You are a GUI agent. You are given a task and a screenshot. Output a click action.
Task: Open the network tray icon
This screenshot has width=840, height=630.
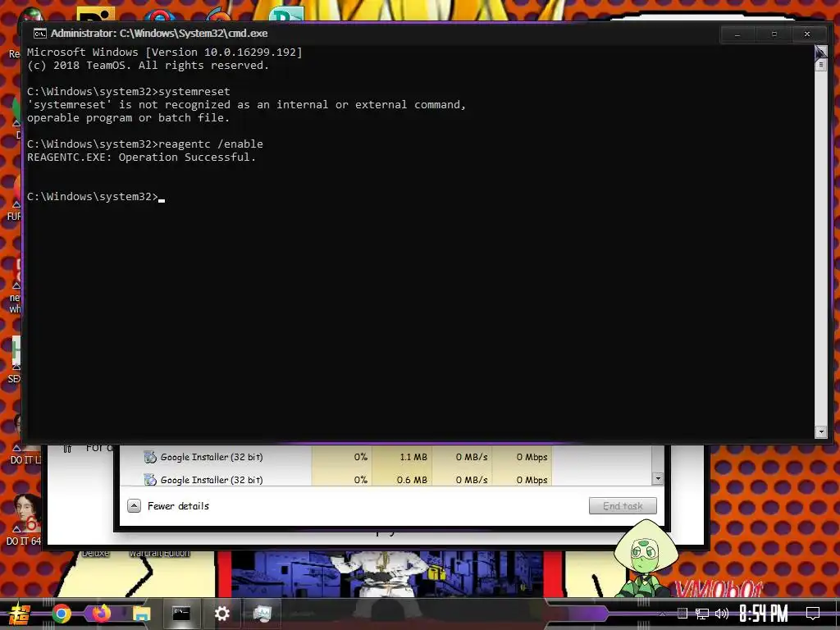[702, 614]
